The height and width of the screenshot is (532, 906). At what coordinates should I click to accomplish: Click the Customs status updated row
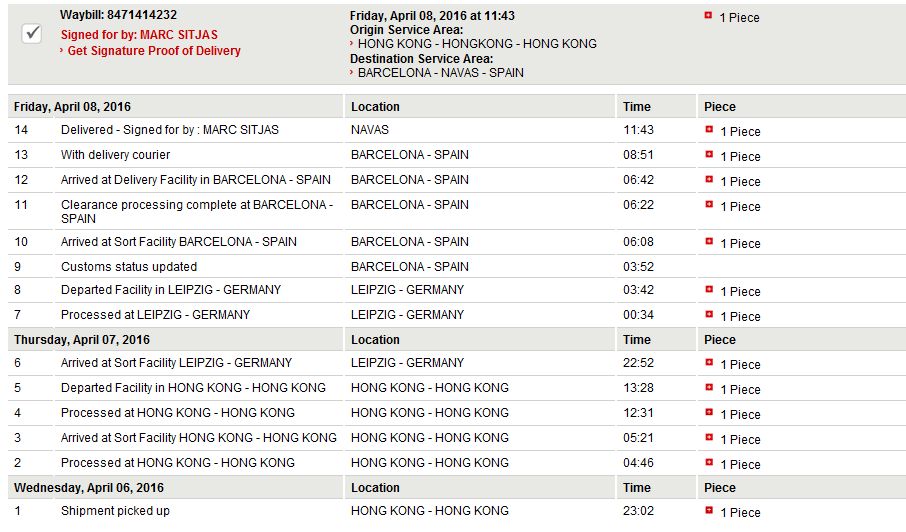456,266
